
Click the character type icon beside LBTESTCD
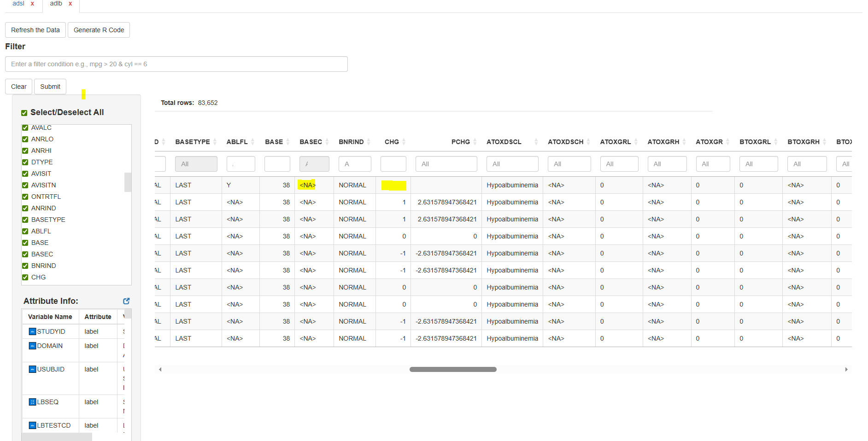pos(32,425)
